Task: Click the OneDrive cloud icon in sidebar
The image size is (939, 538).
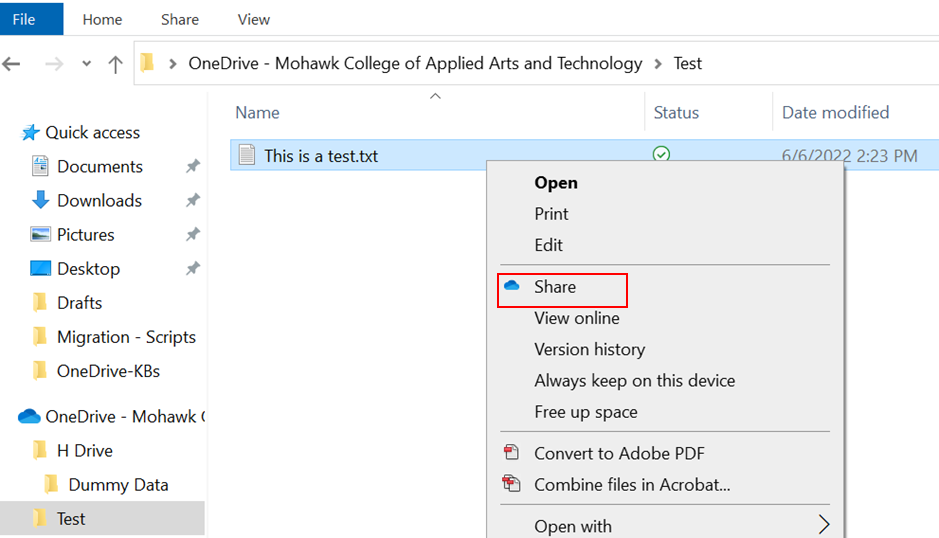Action: point(29,416)
